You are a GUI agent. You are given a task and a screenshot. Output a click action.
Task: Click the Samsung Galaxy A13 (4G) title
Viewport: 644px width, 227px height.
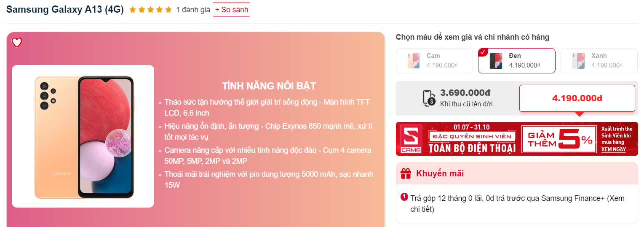[65, 10]
